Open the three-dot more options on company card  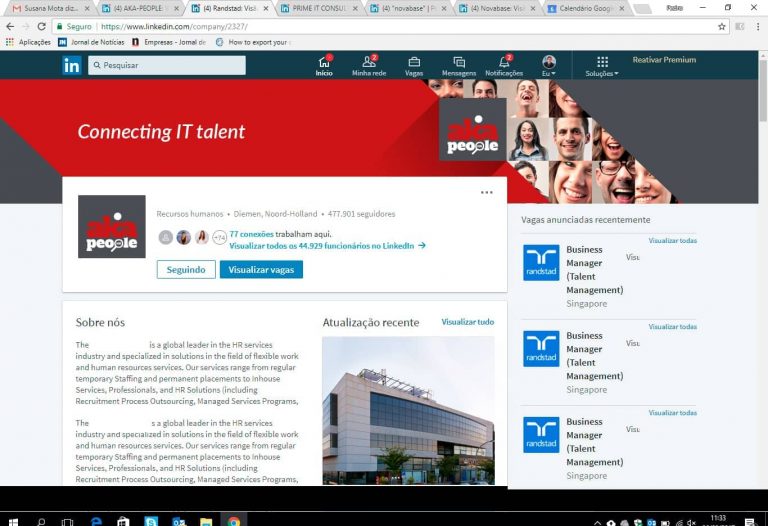486,192
